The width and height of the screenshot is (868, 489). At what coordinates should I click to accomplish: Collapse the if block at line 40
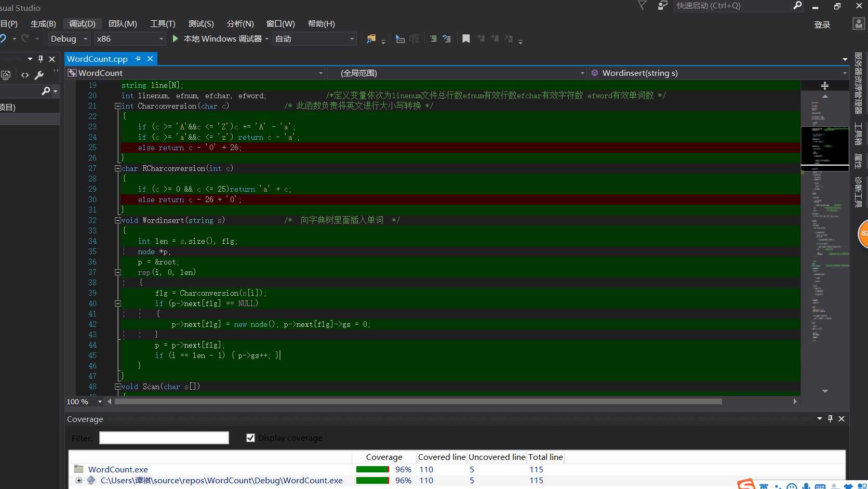[118, 303]
